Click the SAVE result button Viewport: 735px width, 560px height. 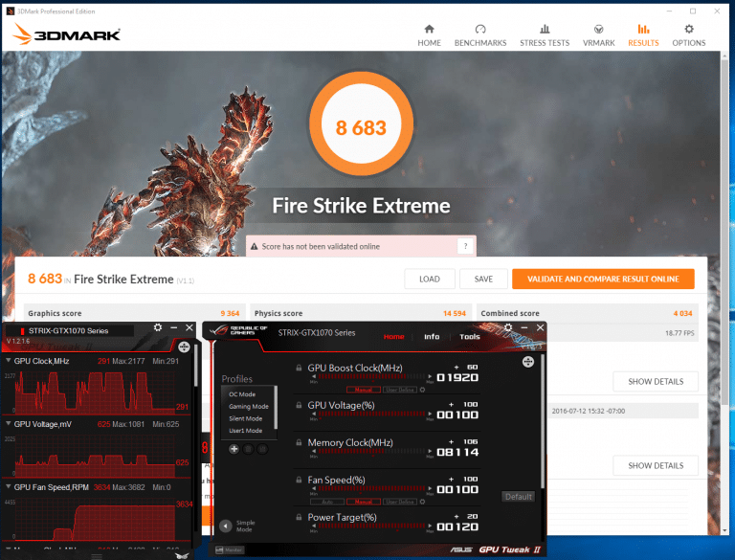[483, 280]
